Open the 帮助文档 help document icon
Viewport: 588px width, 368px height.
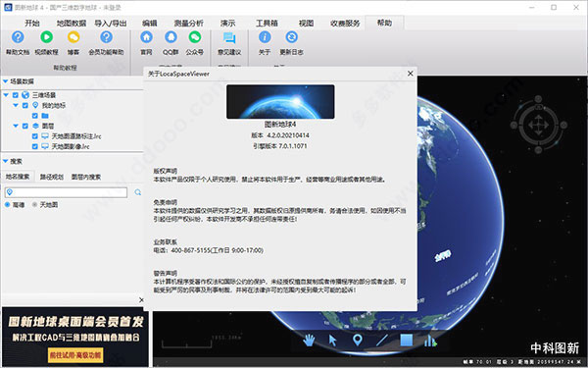18,37
